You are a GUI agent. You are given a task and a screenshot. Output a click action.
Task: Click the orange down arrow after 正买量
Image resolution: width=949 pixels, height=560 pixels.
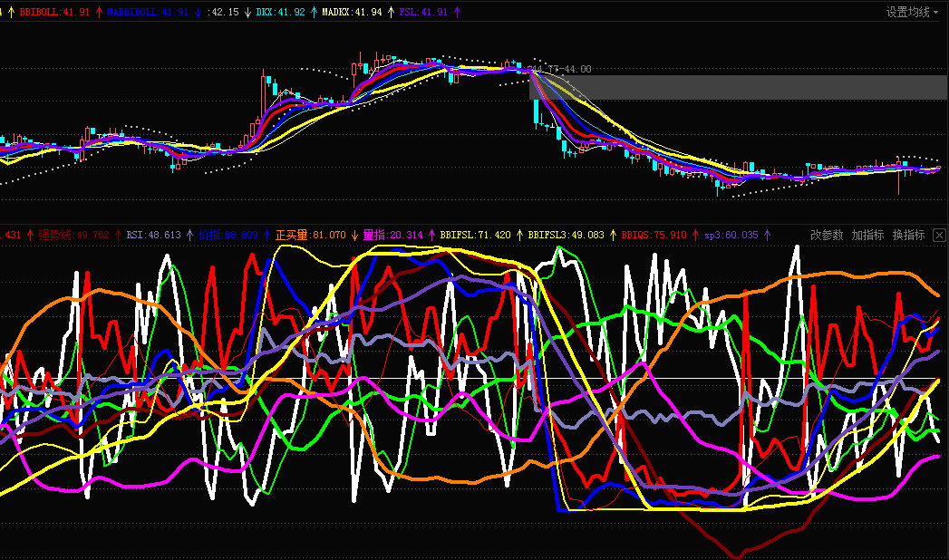(x=354, y=236)
